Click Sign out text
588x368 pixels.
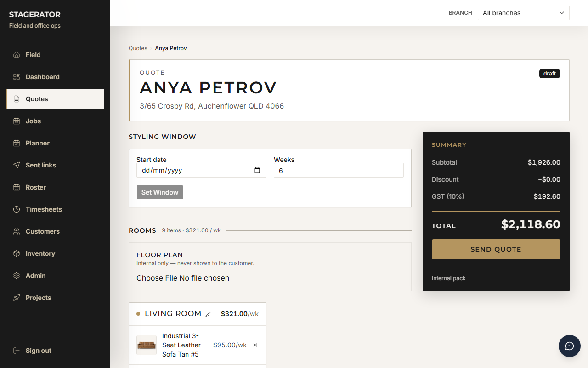point(39,351)
